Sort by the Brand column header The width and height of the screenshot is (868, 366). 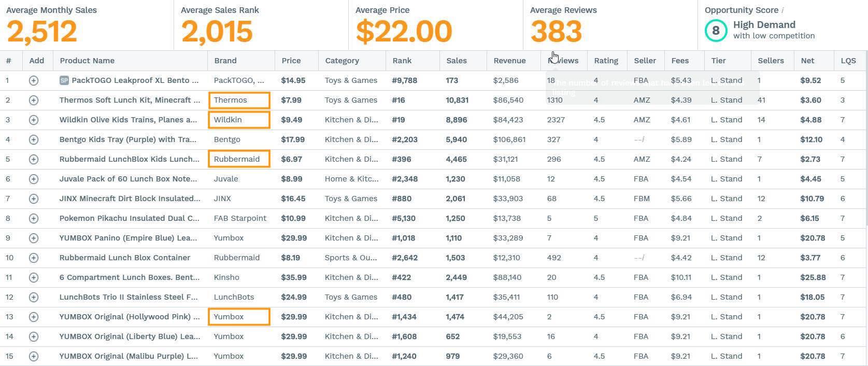225,61
